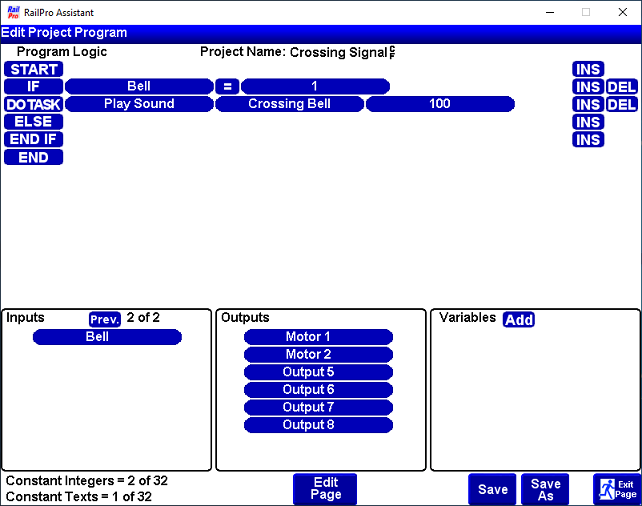Select Output 5 from Outputs list
The image size is (642, 506).
318,372
